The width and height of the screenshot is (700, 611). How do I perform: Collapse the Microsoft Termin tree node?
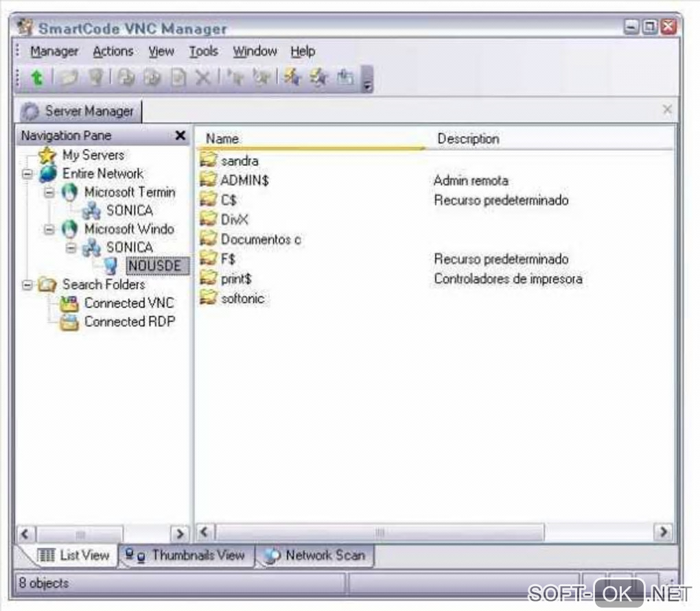pos(49,192)
